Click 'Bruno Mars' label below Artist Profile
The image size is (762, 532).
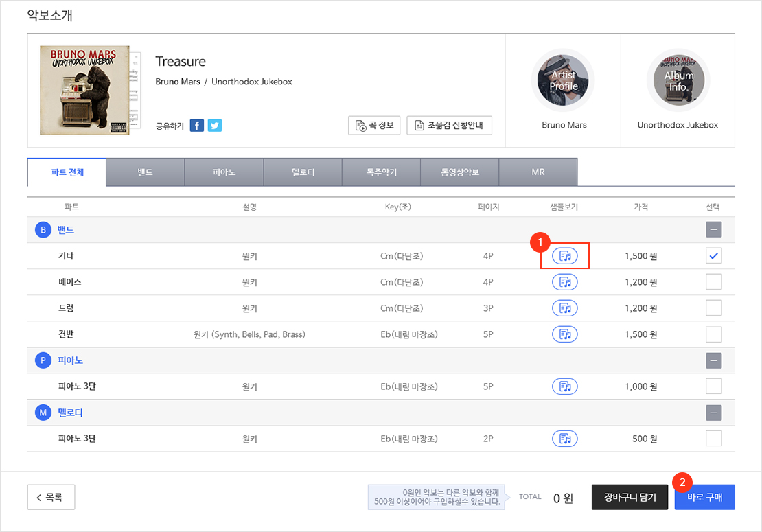click(564, 125)
